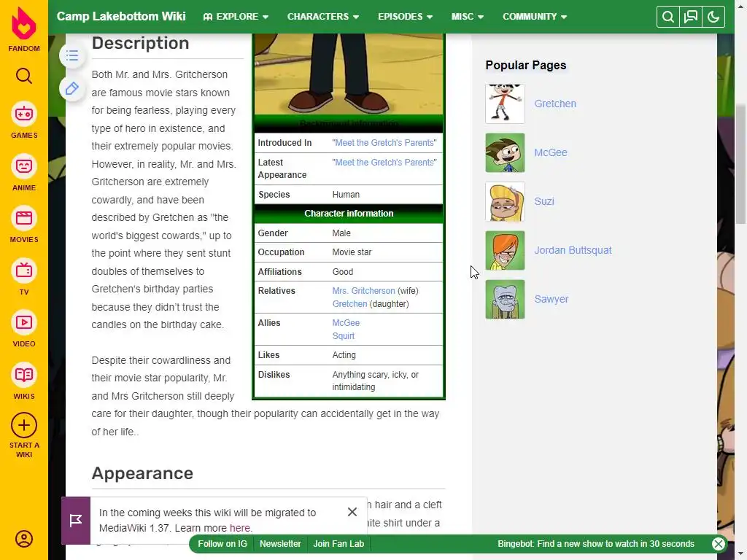Click the 'here' migration learn more link

pos(239,528)
